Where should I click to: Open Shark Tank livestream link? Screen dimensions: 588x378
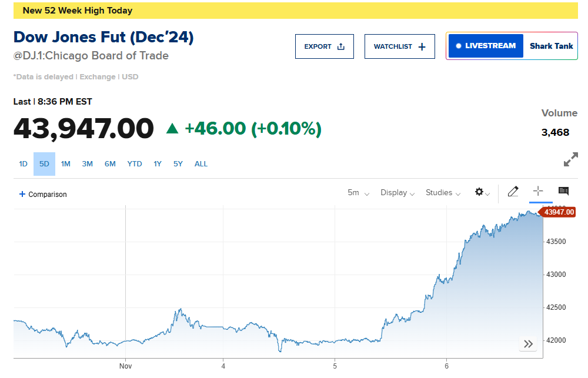click(x=552, y=46)
